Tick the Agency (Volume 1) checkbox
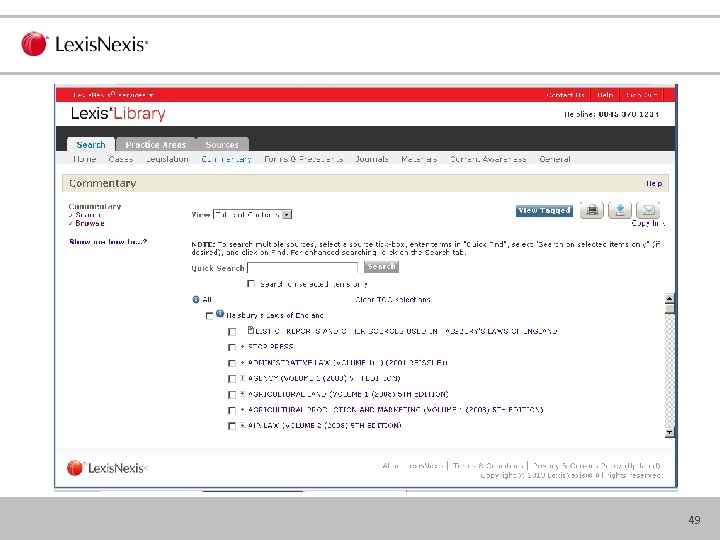This screenshot has width=720, height=540. point(232,379)
